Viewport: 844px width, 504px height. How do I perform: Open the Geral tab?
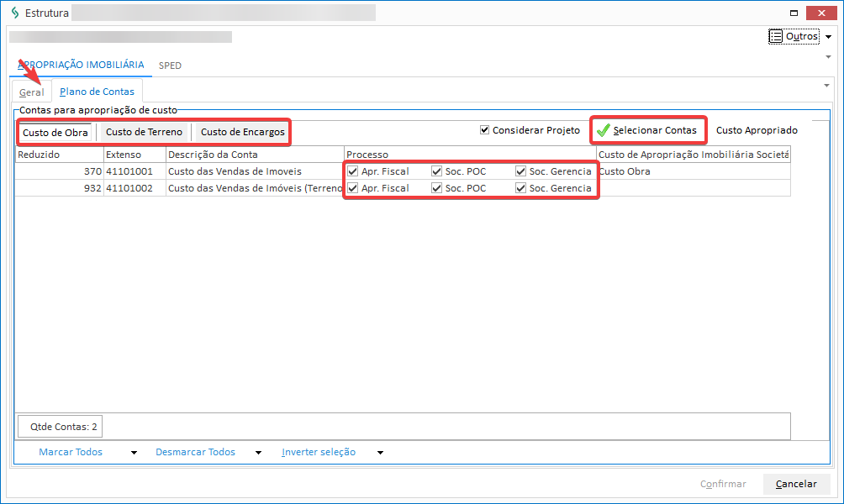pyautogui.click(x=32, y=92)
